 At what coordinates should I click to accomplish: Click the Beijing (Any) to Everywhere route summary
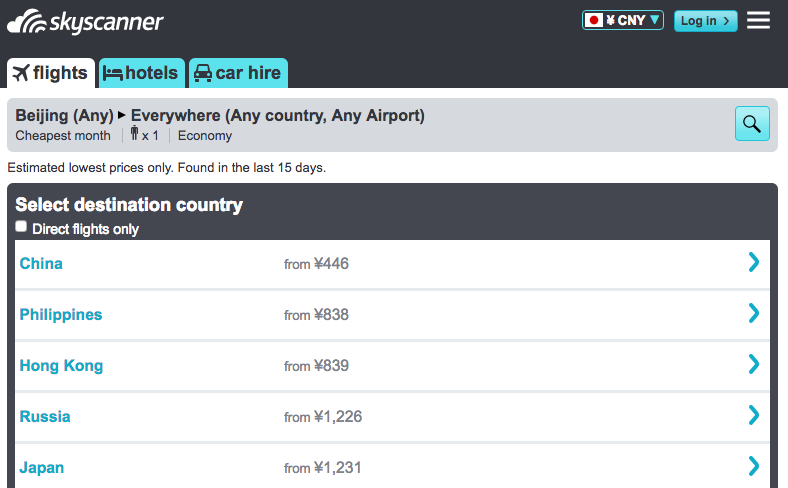tap(220, 116)
